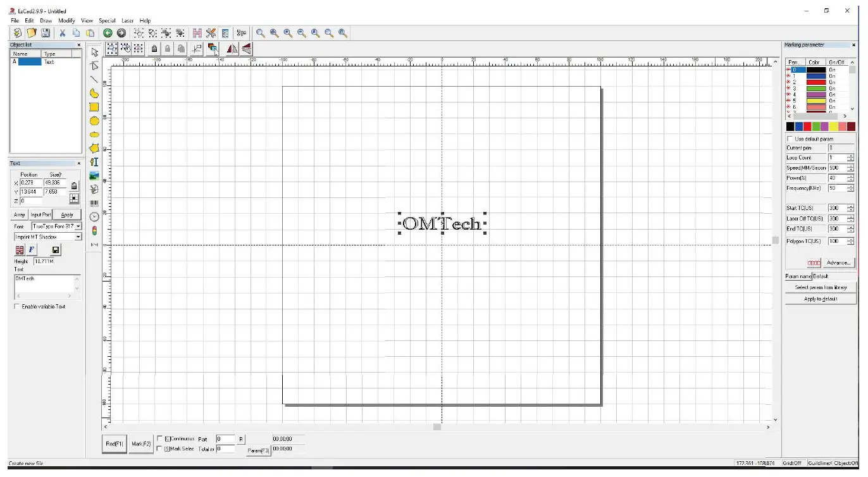The width and height of the screenshot is (868, 477).
Task: Select the Circle drawing tool
Action: pyautogui.click(x=94, y=121)
